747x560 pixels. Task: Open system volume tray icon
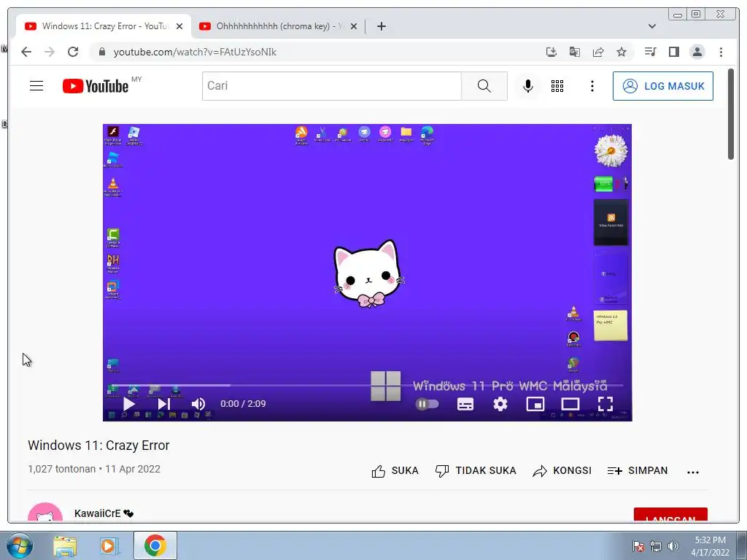[x=673, y=546]
